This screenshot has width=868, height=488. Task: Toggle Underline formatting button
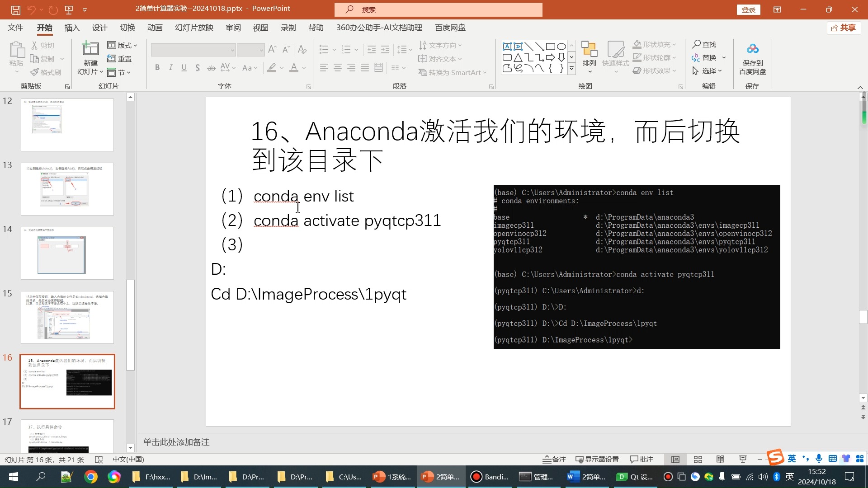coord(184,67)
